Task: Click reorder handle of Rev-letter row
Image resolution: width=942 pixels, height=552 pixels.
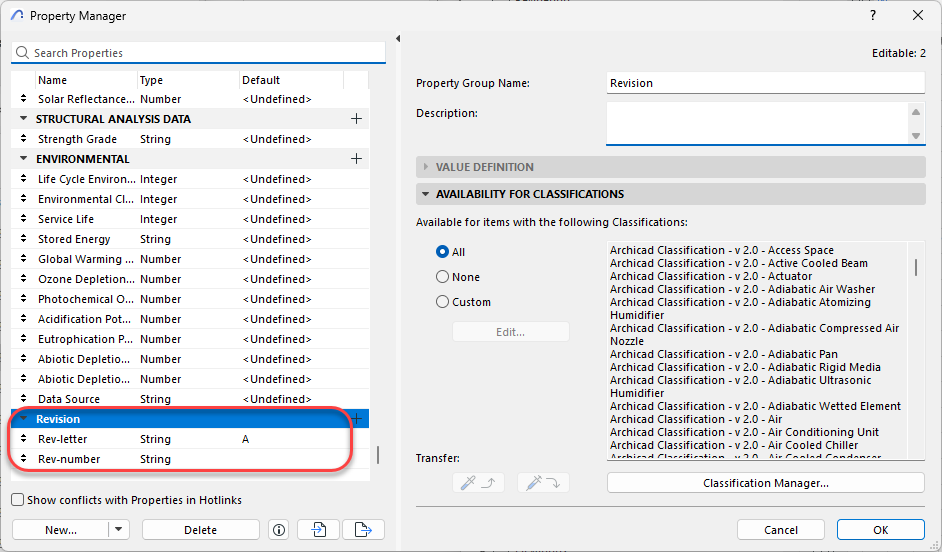Action: 23,438
